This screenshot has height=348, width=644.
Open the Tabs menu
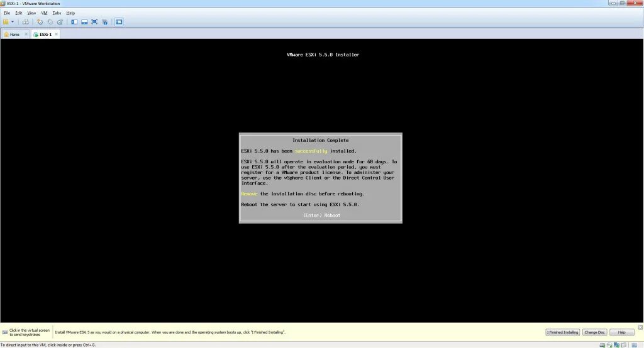coord(57,13)
